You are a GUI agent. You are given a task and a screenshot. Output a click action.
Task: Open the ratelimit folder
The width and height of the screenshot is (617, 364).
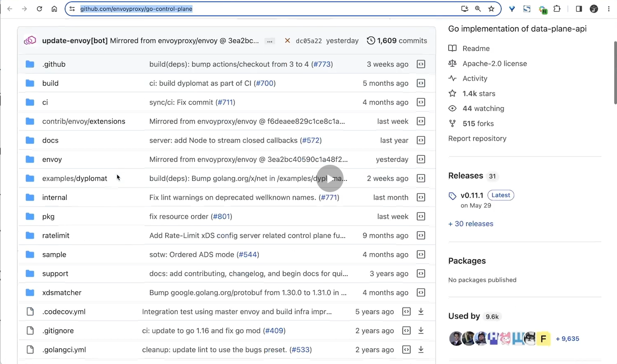(56, 236)
